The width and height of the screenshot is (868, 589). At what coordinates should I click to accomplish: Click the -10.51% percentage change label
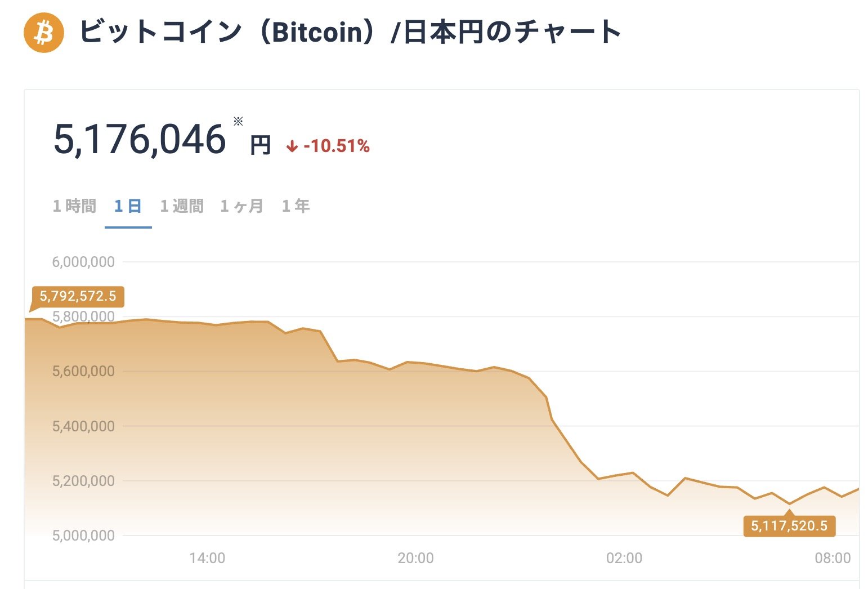tap(336, 146)
